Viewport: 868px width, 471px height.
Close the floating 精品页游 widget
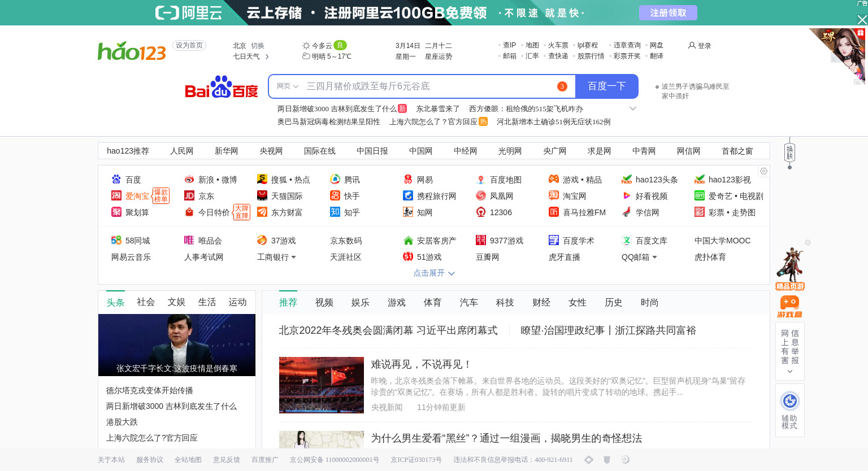808,243
